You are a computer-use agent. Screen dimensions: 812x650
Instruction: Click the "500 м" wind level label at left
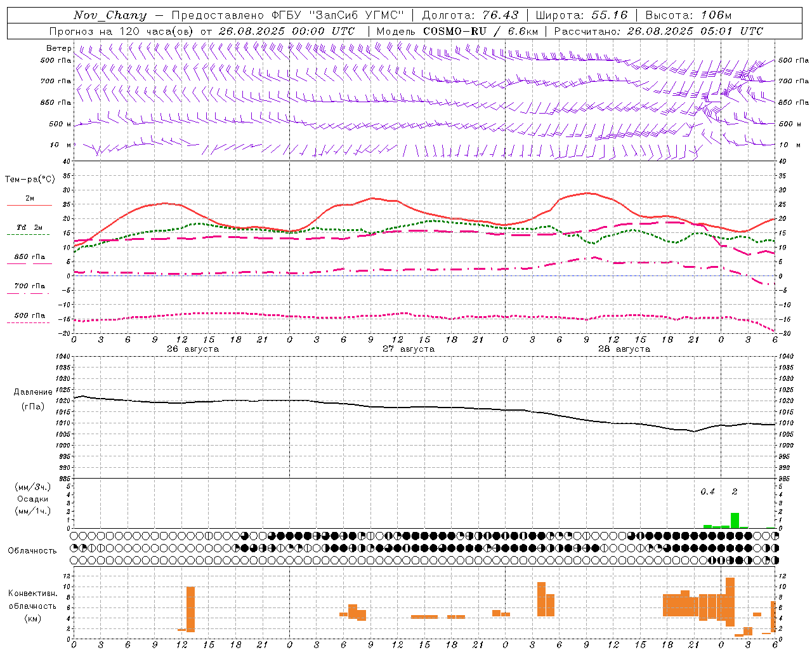(x=60, y=124)
